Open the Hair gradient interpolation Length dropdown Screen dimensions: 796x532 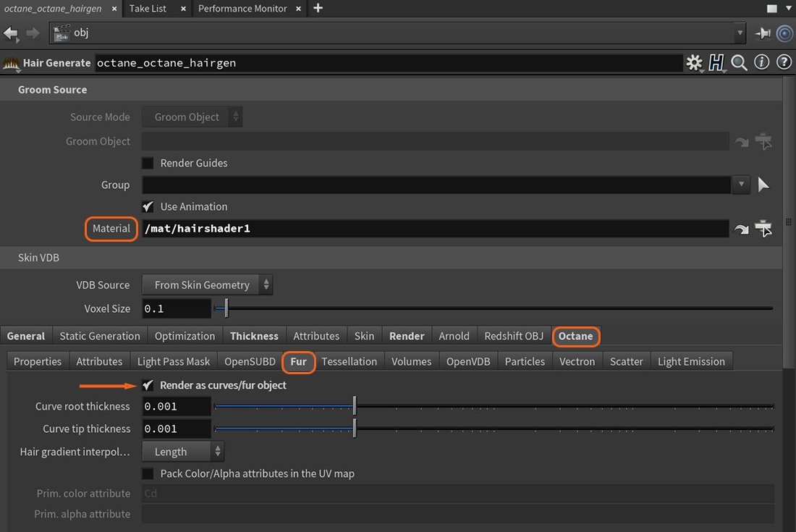pos(182,451)
